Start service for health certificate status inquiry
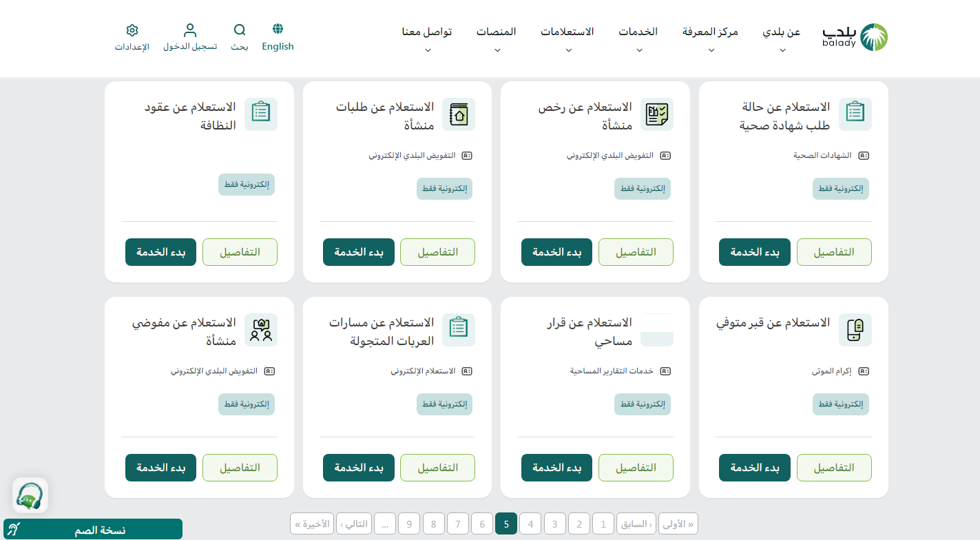This screenshot has width=980, height=540. [x=754, y=252]
